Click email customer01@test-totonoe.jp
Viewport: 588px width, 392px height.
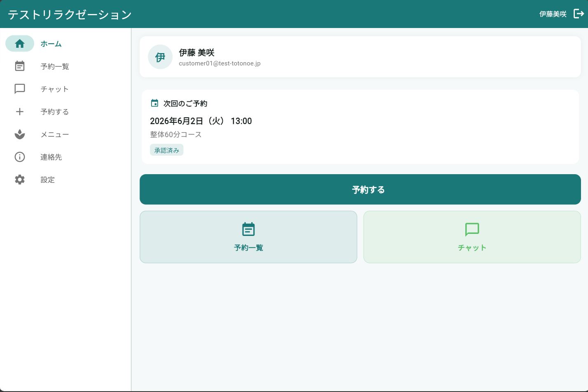(x=219, y=63)
